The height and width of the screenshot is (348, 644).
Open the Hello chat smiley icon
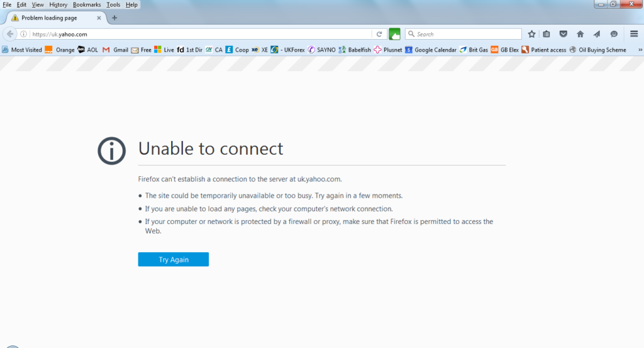(x=614, y=34)
